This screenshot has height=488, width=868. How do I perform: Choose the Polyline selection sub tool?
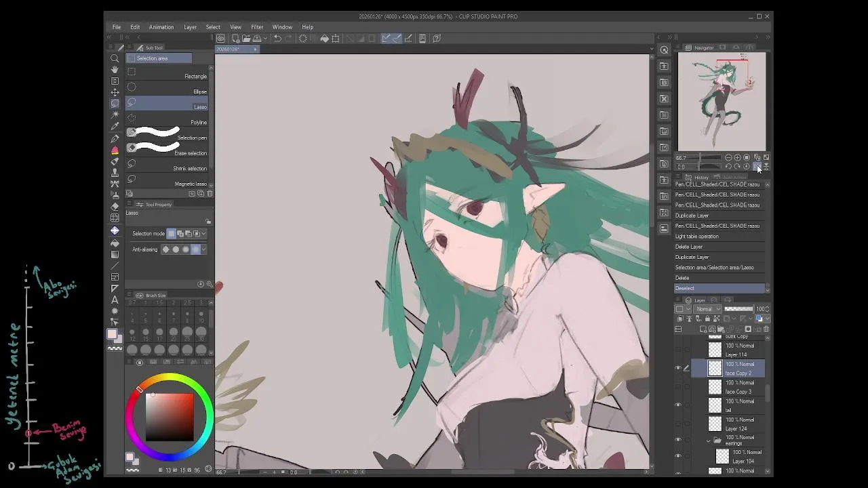[x=167, y=119]
